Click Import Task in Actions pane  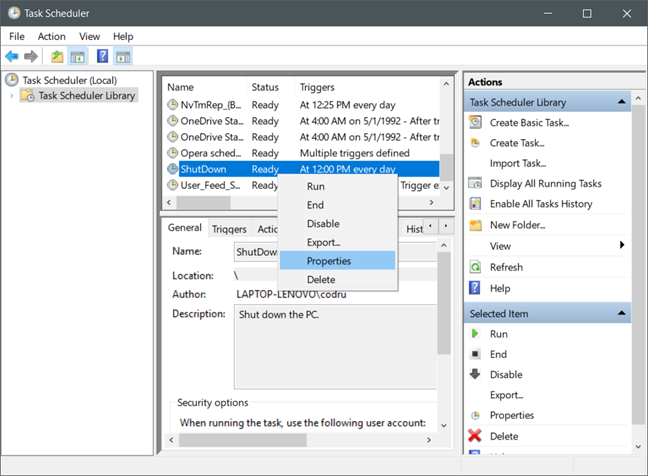coord(517,163)
